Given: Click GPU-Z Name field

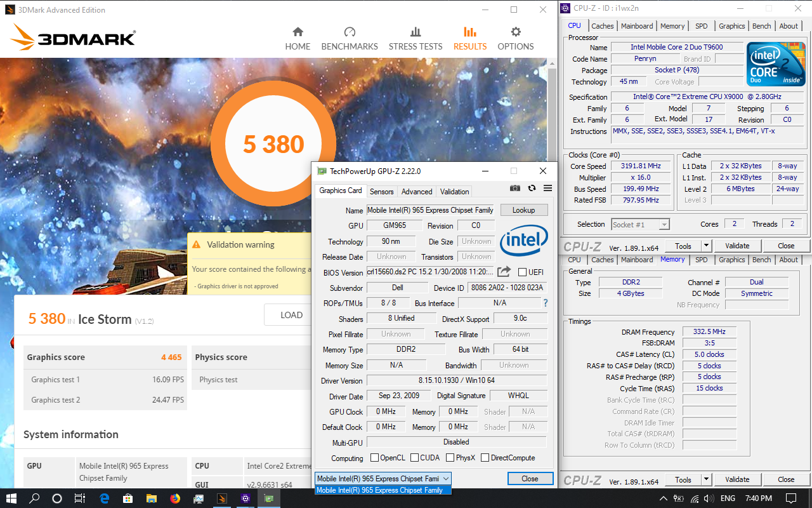Looking at the screenshot, I should [x=431, y=210].
